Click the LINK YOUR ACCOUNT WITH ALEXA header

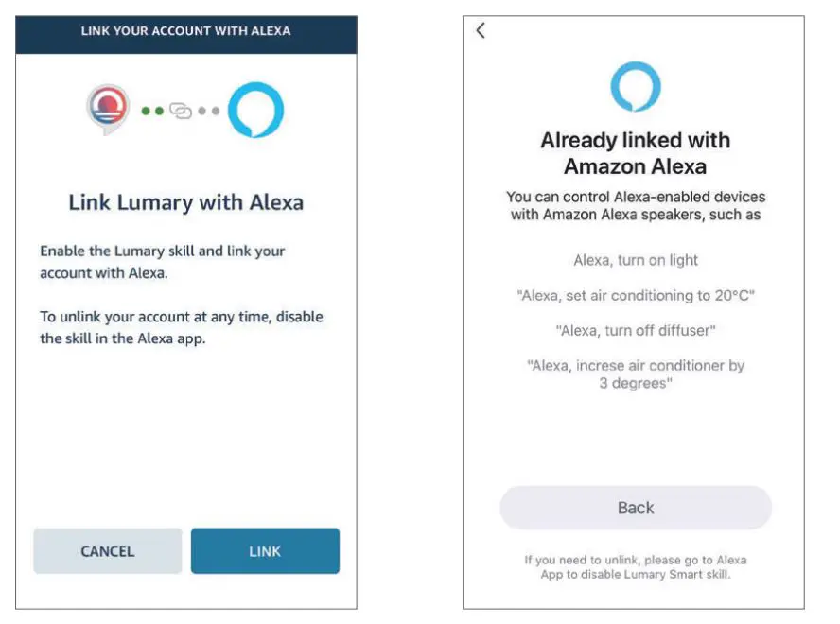185,31
